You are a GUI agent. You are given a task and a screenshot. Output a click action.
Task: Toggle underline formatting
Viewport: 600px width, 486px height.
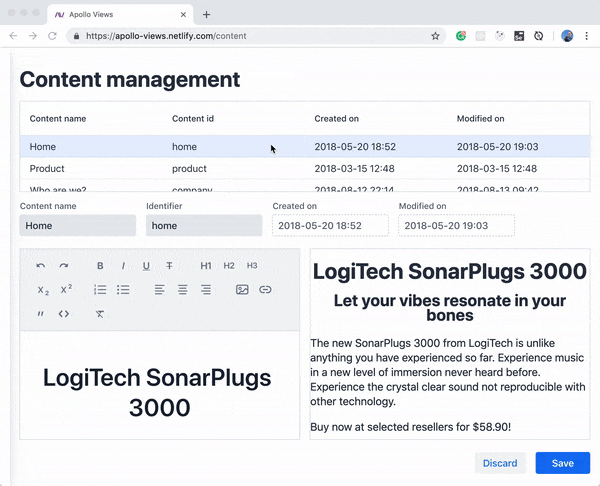pyautogui.click(x=146, y=266)
